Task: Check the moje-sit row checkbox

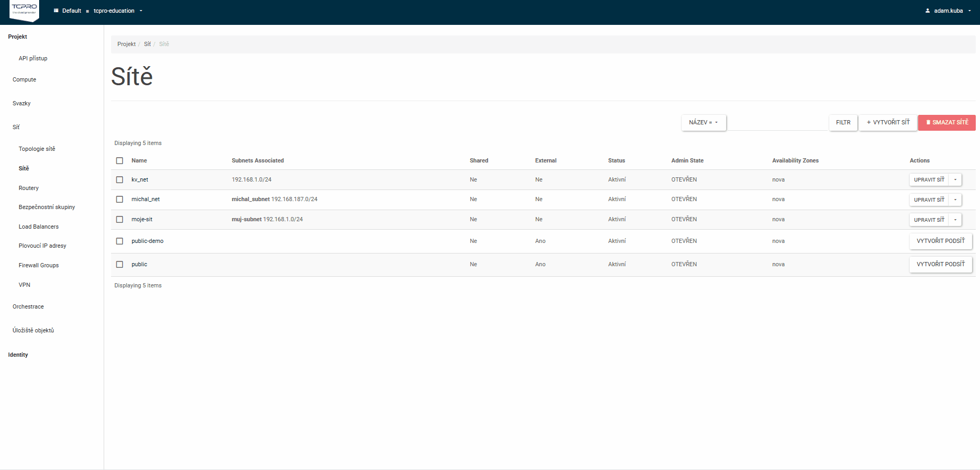Action: [120, 219]
